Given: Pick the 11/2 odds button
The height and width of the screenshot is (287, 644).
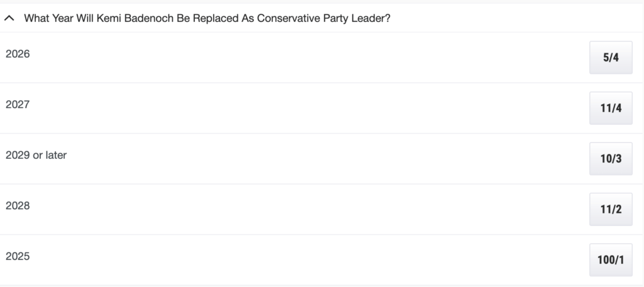Looking at the screenshot, I should click(x=611, y=209).
